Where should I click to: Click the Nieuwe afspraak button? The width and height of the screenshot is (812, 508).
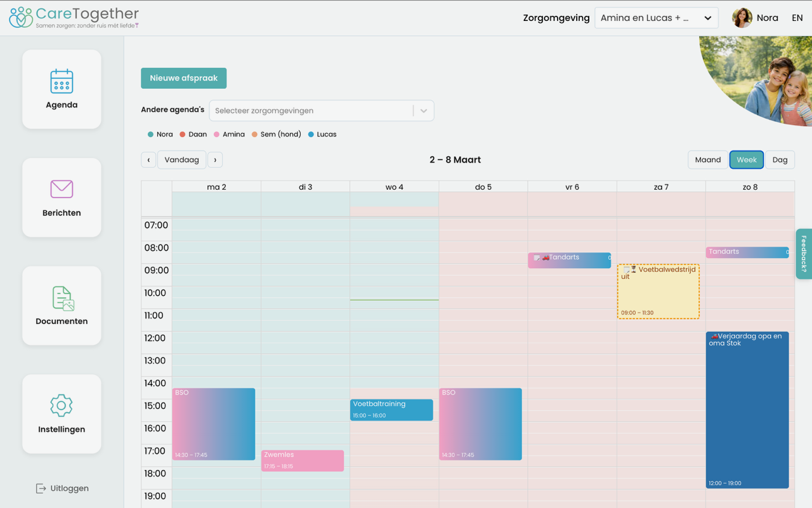184,78
